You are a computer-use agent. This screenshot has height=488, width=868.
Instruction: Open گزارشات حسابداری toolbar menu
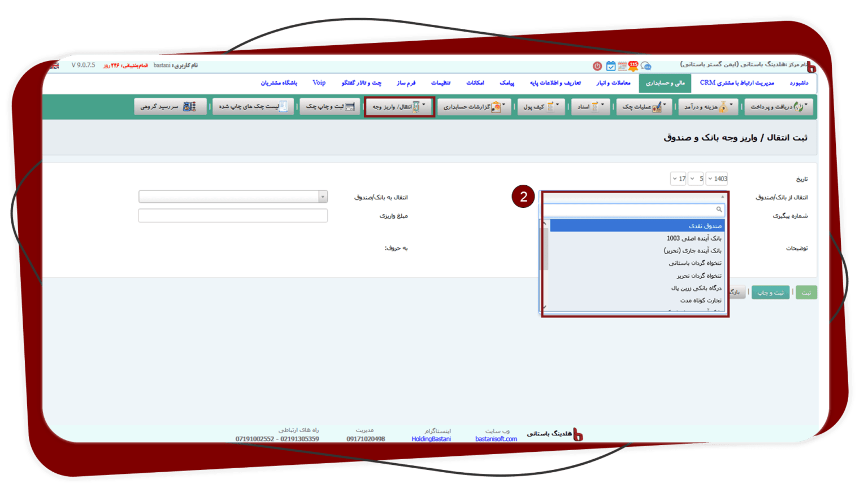tap(474, 107)
